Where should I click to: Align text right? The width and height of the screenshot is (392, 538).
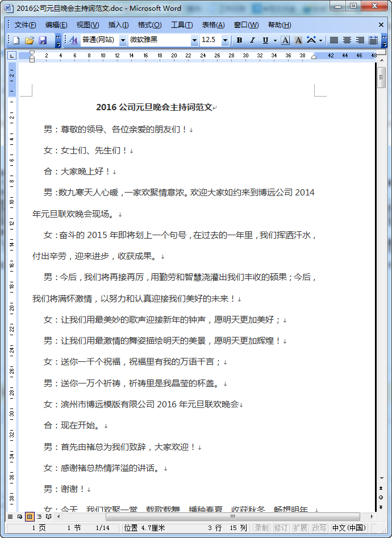click(360, 40)
